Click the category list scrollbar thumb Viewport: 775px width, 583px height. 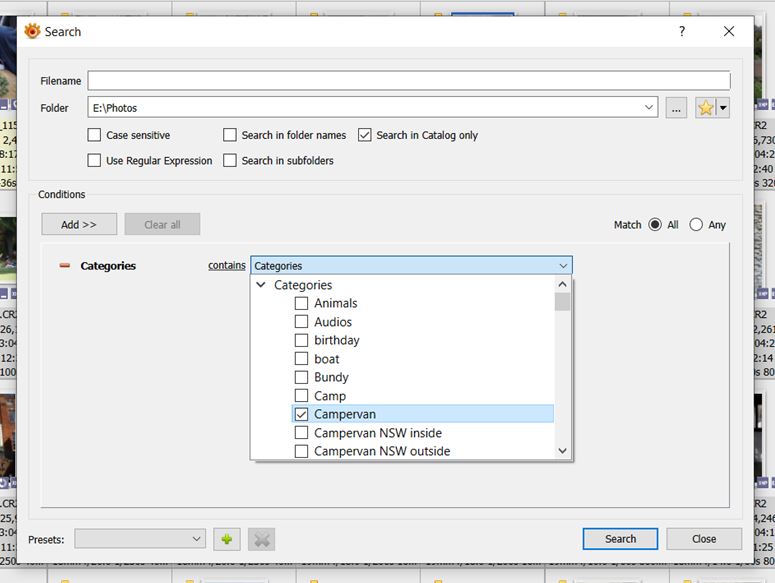click(x=562, y=302)
